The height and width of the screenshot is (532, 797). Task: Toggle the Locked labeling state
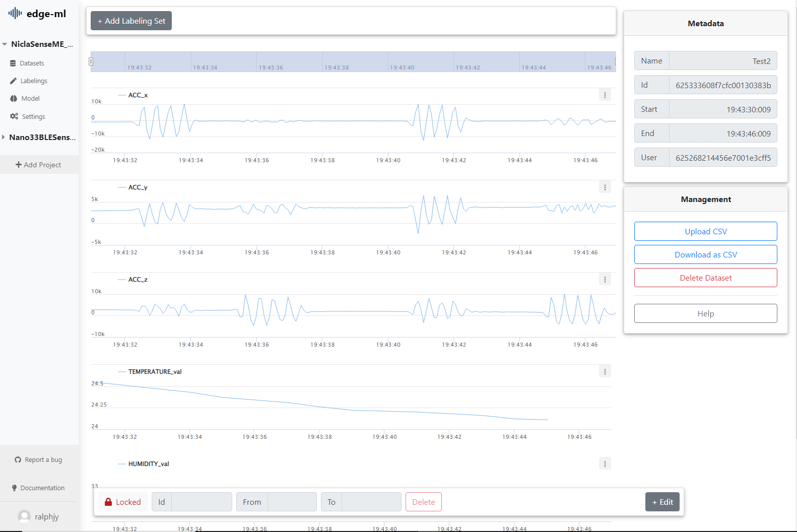[123, 502]
